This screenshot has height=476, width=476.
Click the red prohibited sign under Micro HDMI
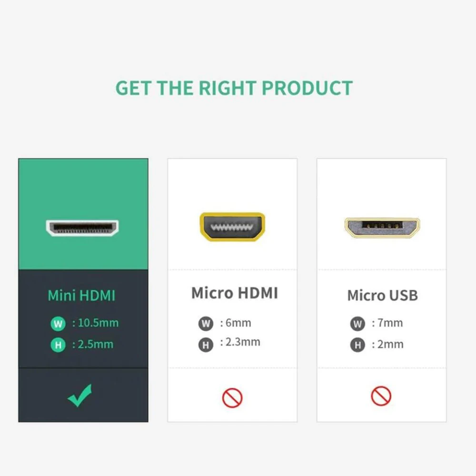click(232, 397)
